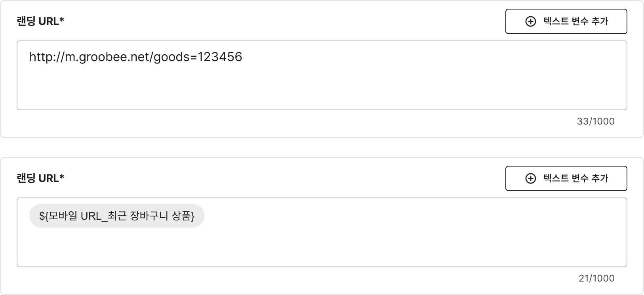Click the 21/1000 character counter
Image resolution: width=644 pixels, height=295 pixels.
[596, 278]
